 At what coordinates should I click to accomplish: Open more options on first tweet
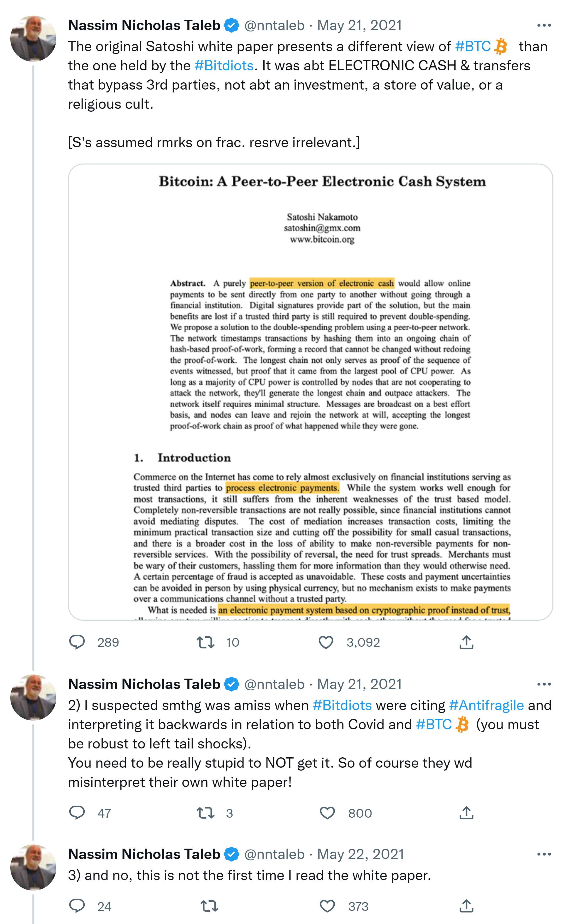pyautogui.click(x=544, y=25)
